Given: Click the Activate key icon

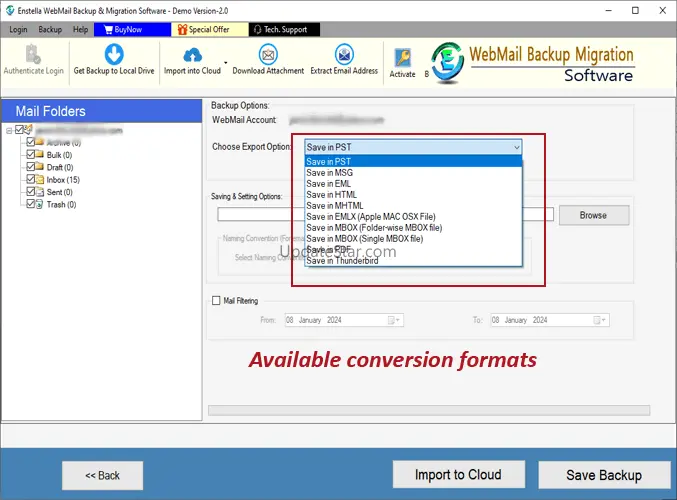Looking at the screenshot, I should click(402, 57).
